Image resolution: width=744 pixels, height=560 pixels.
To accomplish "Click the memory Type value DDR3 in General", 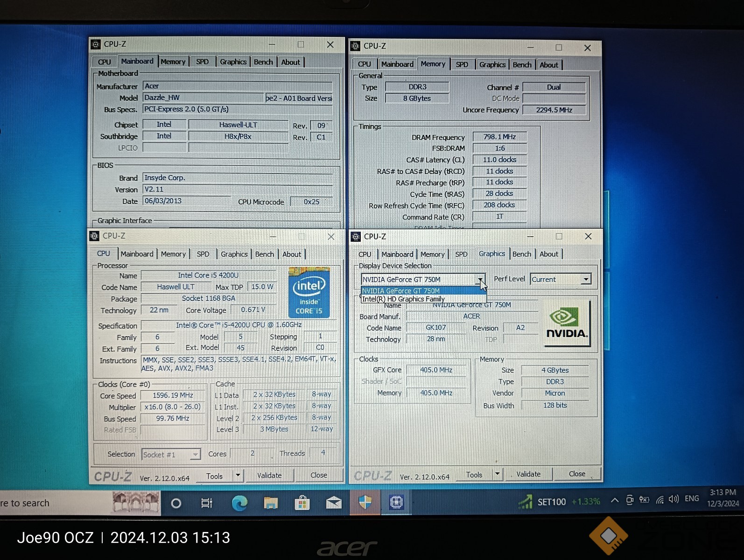I will tap(417, 87).
